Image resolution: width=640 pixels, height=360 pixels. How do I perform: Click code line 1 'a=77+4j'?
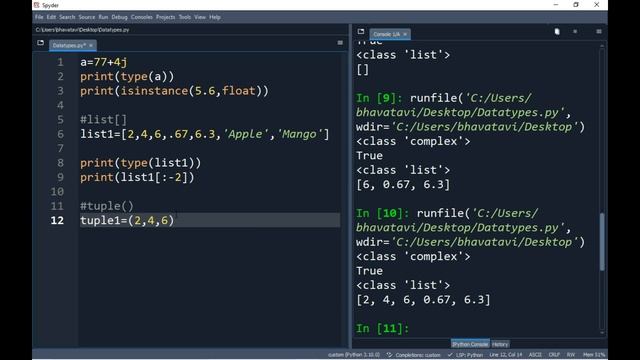(104, 62)
